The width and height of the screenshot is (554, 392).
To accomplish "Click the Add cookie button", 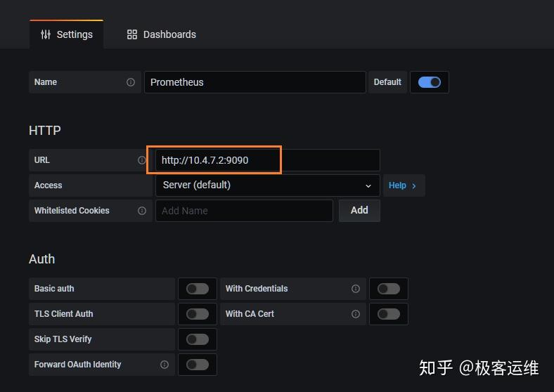I will [359, 210].
